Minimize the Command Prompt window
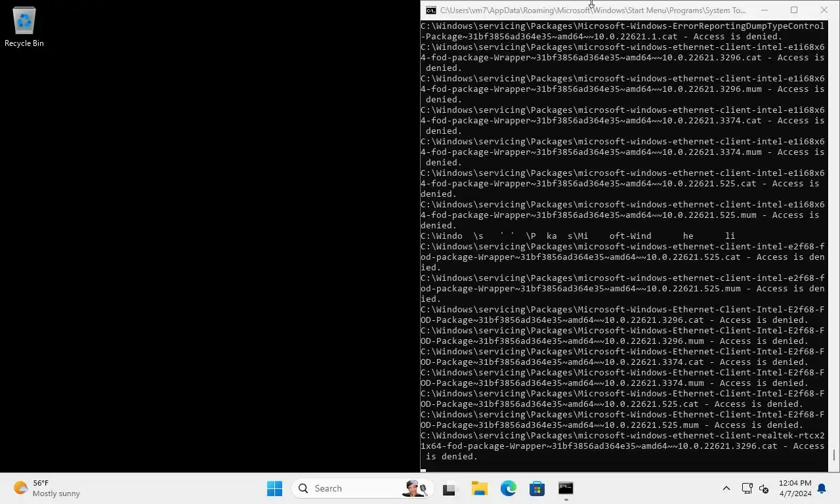Viewport: 840px width, 504px height. [x=764, y=10]
